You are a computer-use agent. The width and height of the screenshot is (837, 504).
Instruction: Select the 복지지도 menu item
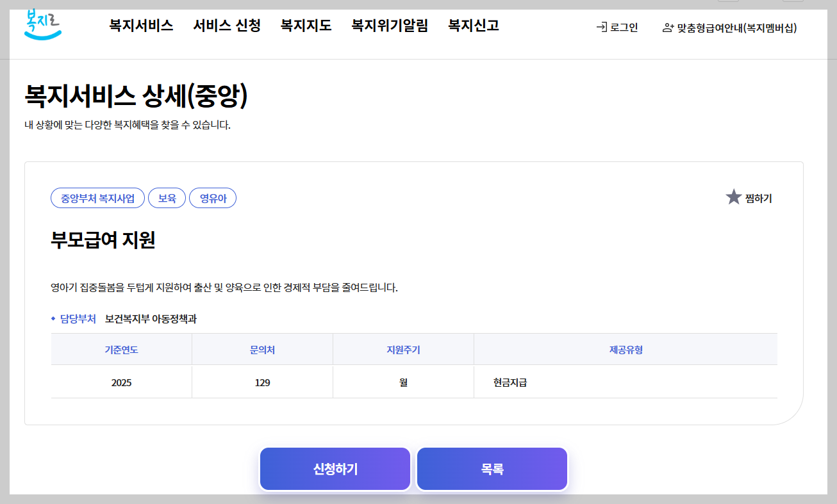[x=306, y=26]
